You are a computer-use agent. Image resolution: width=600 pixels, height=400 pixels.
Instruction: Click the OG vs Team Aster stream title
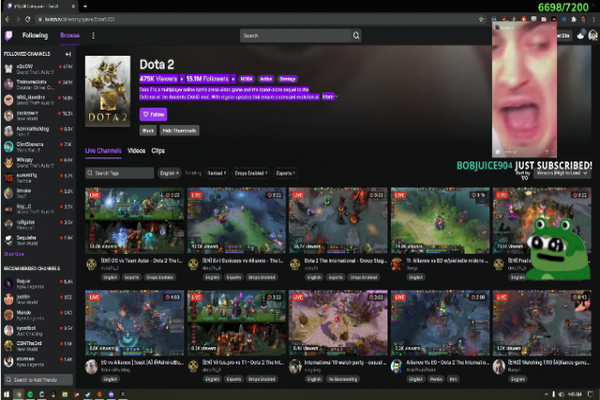coord(142,261)
